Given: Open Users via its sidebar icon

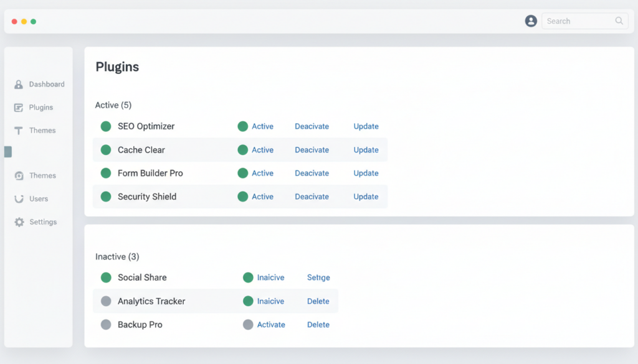Looking at the screenshot, I should coord(19,198).
